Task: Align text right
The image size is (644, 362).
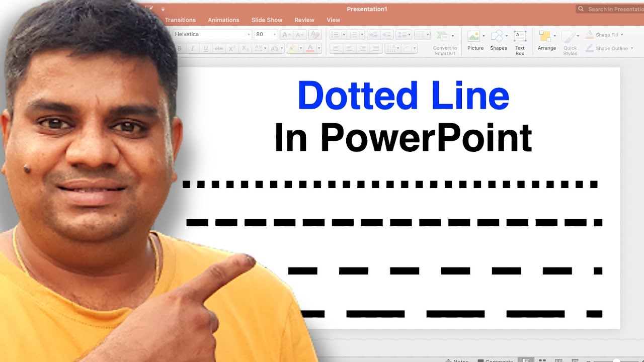Action: (x=362, y=49)
